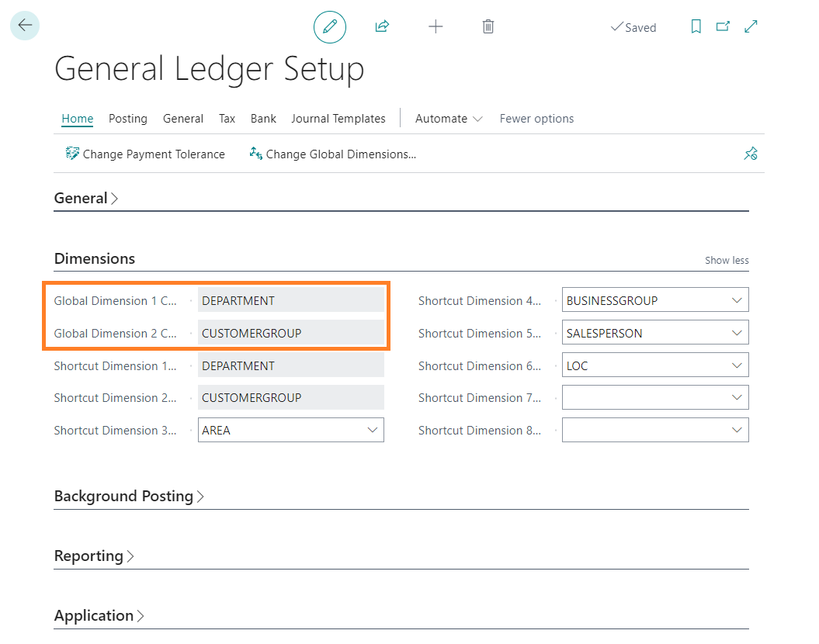
Task: Open the Shortcut Dimension 3 Code dropdown
Action: pyautogui.click(x=373, y=430)
